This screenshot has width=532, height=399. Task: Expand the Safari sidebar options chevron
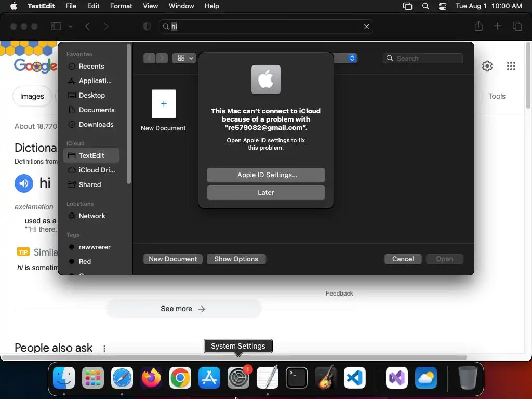[x=71, y=26]
